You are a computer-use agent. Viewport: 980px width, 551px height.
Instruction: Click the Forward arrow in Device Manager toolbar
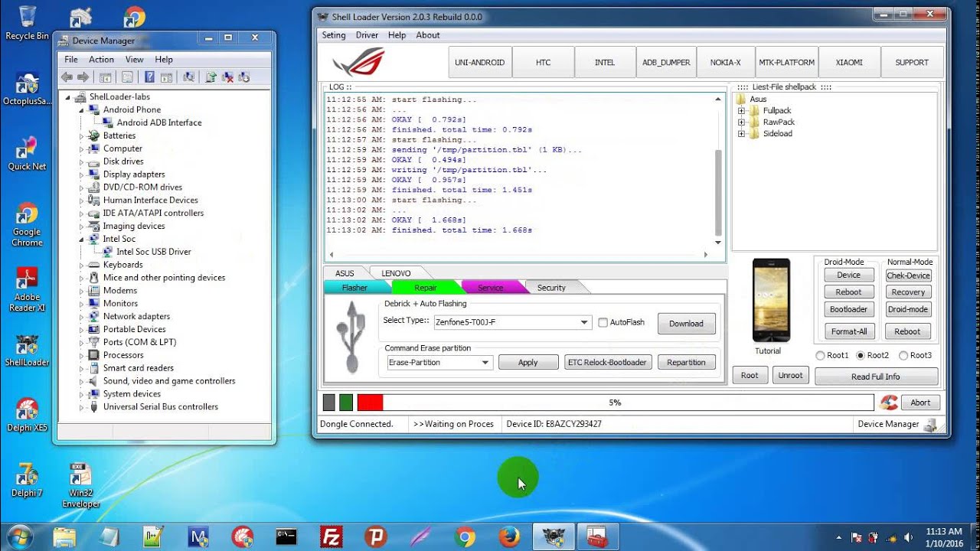(83, 77)
